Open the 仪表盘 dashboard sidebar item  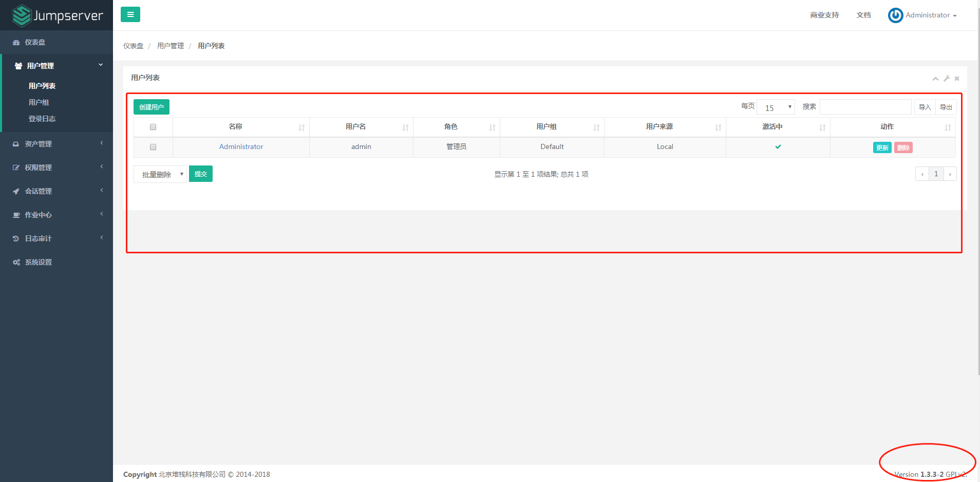(x=56, y=42)
